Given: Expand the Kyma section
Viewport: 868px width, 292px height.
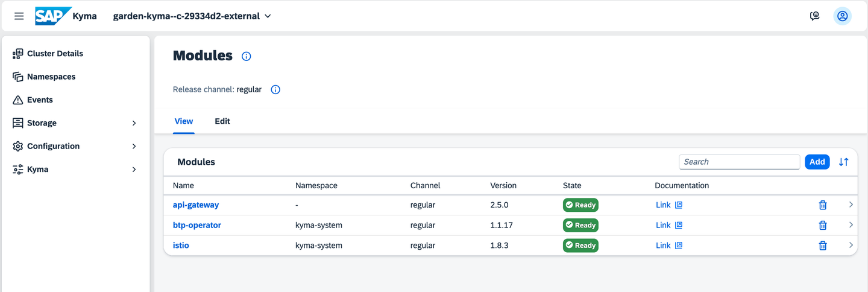Looking at the screenshot, I should pyautogui.click(x=134, y=170).
